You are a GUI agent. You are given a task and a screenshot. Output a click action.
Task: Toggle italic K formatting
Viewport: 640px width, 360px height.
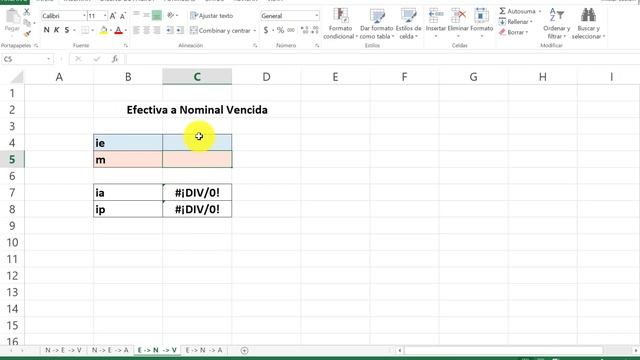[56, 30]
